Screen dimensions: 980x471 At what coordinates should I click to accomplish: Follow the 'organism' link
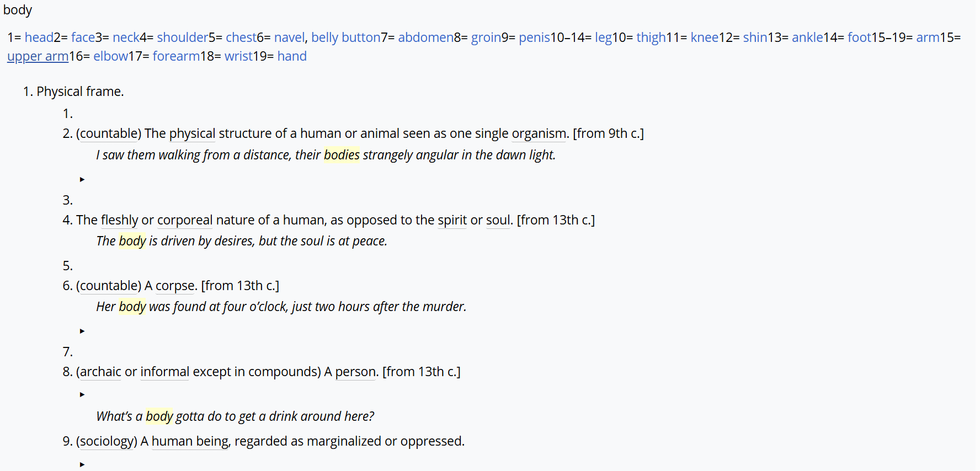(x=539, y=133)
